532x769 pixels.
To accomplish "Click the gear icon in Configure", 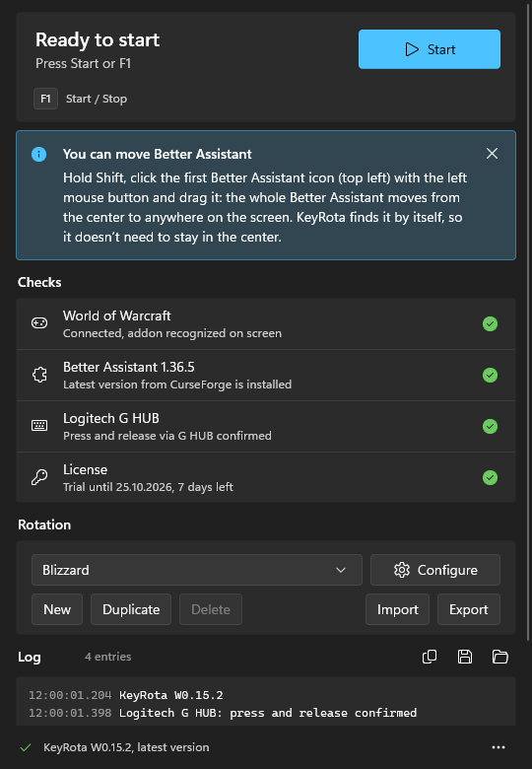I will coord(402,570).
